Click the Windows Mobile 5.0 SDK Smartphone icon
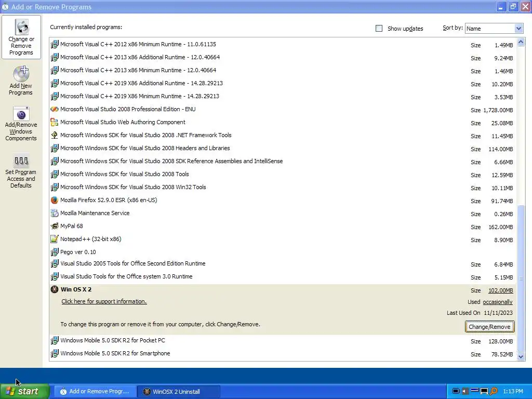 [54, 353]
